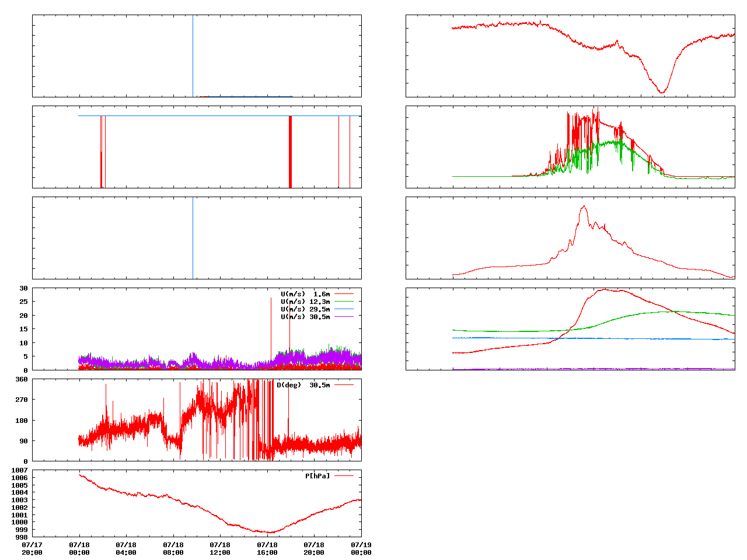Click the "10" tick on wind speed axis
The width and height of the screenshot is (747, 560).
(x=23, y=343)
